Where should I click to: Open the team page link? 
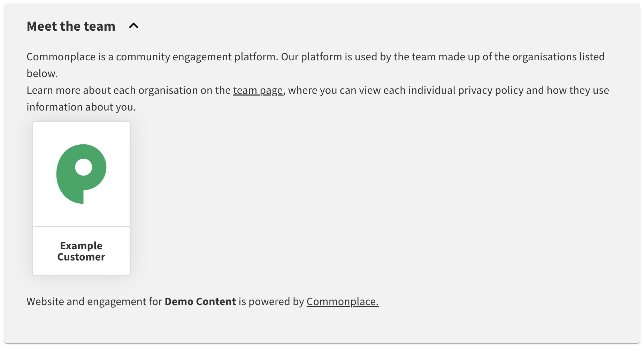pos(258,90)
